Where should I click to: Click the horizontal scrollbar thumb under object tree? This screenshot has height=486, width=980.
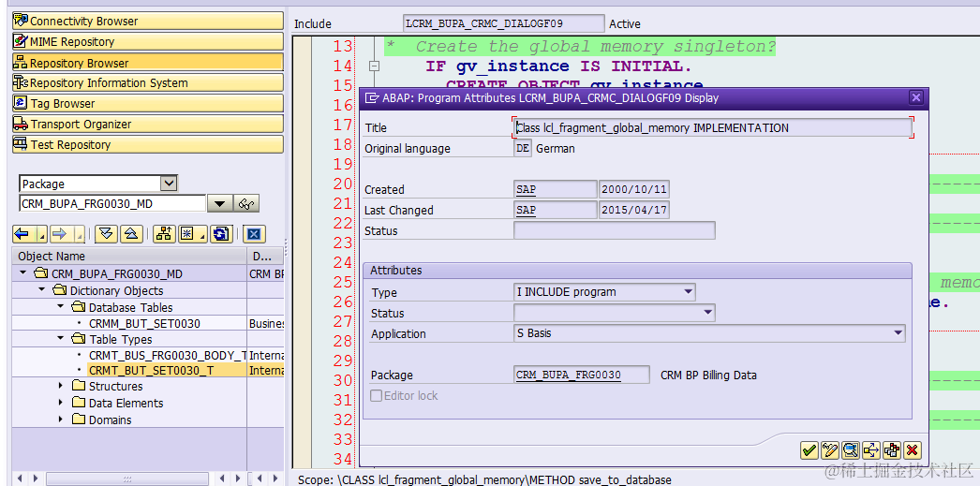click(126, 479)
